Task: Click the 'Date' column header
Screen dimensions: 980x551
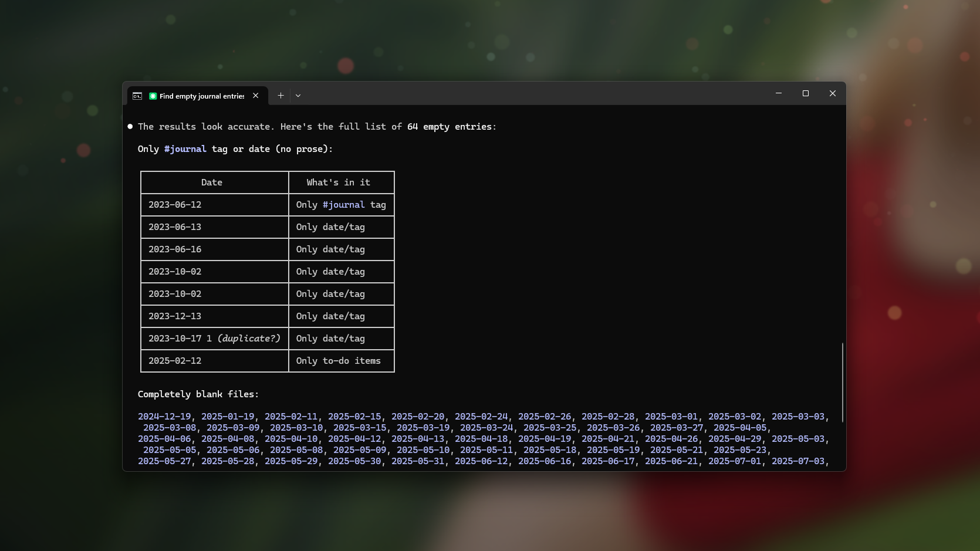Action: pos(215,182)
